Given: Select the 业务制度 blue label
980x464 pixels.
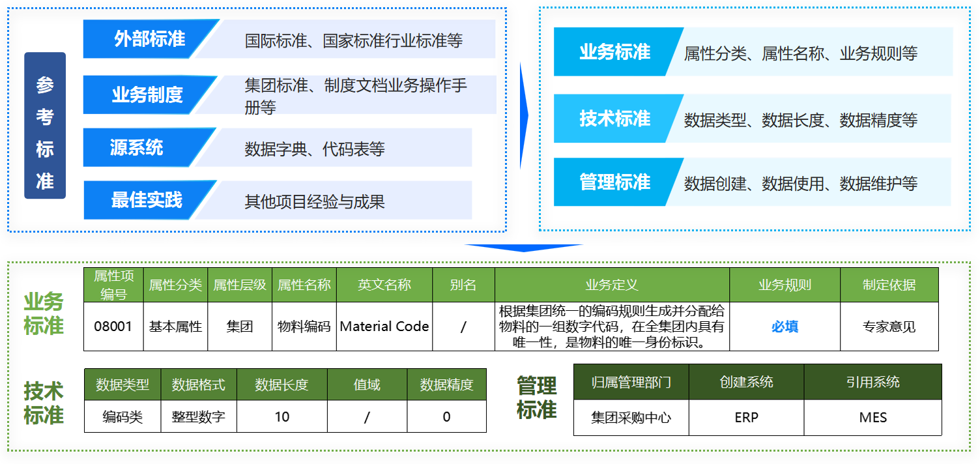Looking at the screenshot, I should (x=147, y=95).
